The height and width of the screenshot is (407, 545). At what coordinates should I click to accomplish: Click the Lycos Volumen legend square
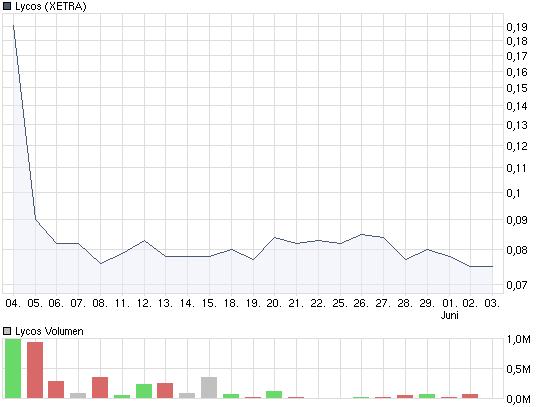(x=7, y=331)
